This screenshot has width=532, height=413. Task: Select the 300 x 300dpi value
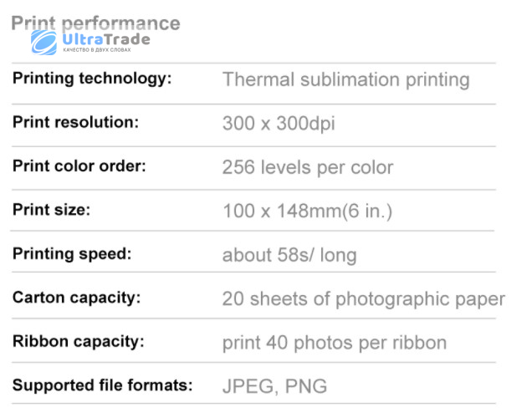(x=279, y=124)
